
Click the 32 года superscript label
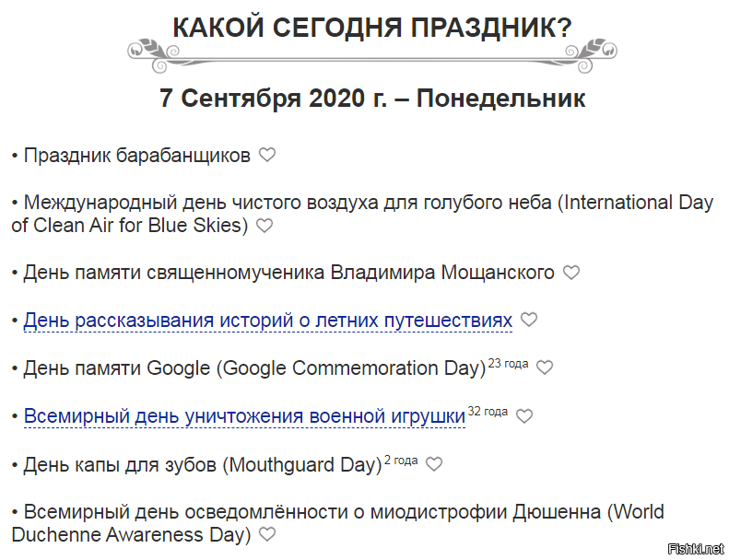(488, 411)
